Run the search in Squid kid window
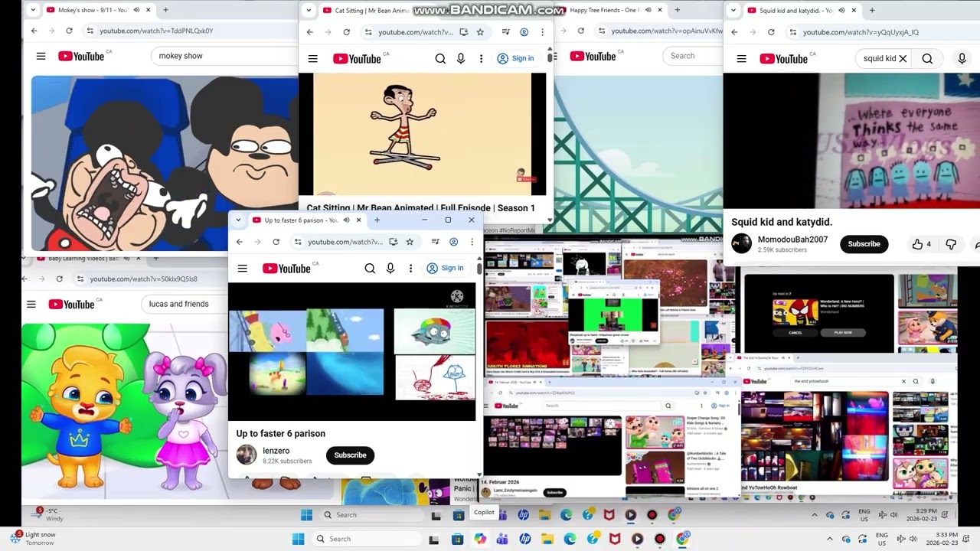The height and width of the screenshot is (551, 980). coord(927,58)
